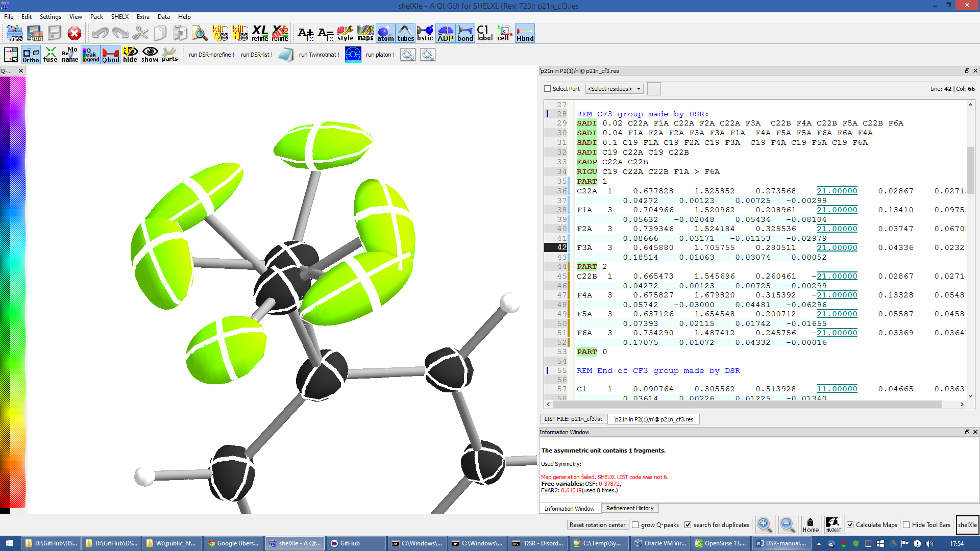Click the rainbow color gradient bar
The height and width of the screenshot is (551, 980).
coord(12,291)
